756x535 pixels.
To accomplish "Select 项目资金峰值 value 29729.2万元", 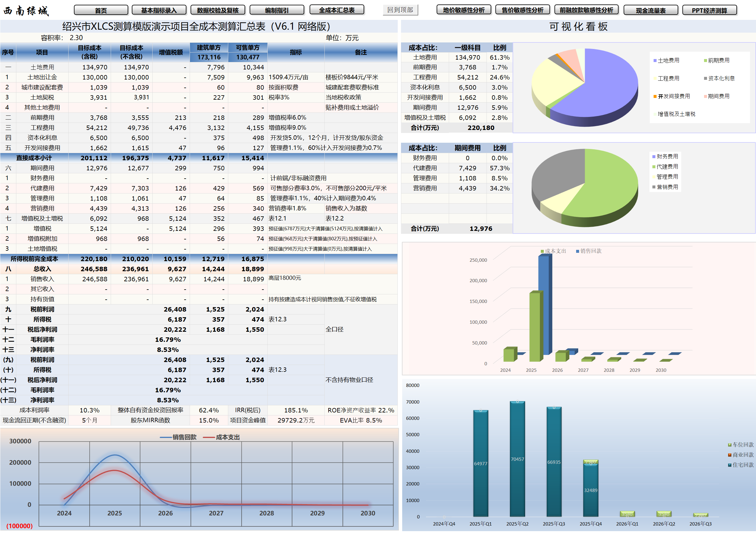I will (296, 420).
